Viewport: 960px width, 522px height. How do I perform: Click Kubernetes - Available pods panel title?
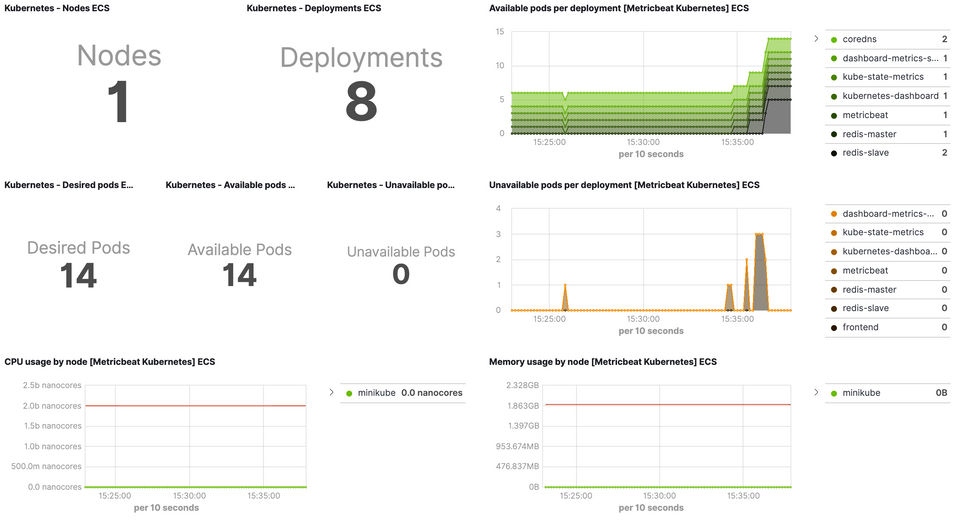tap(230, 185)
